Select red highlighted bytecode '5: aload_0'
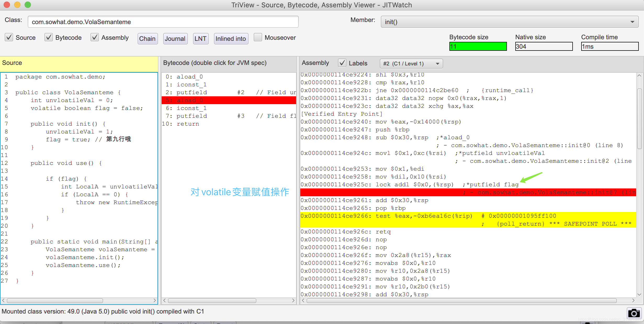The height and width of the screenshot is (324, 644). pyautogui.click(x=229, y=100)
